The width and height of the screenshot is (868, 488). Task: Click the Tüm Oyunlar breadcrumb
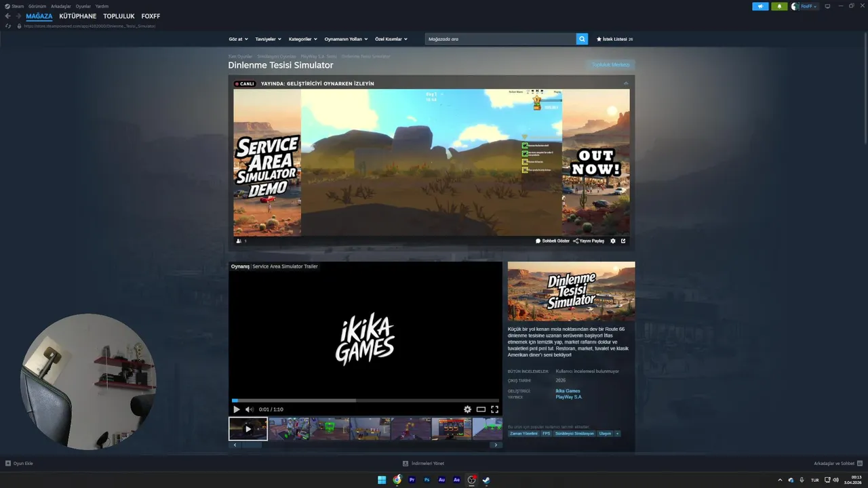click(x=240, y=56)
